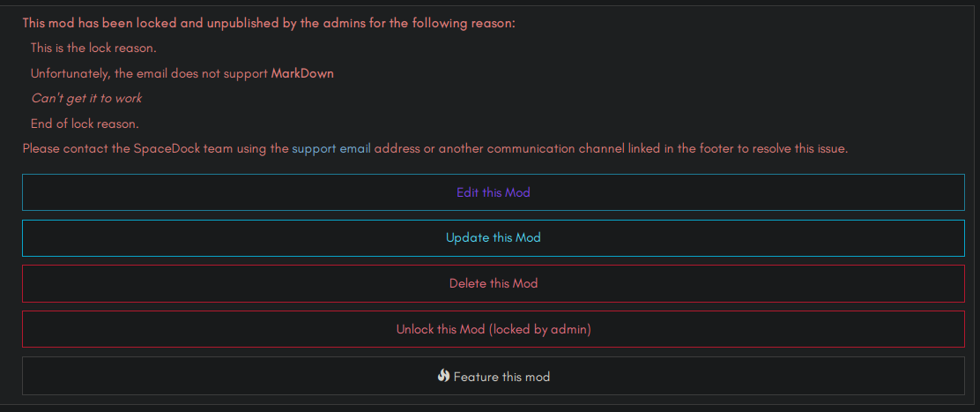This screenshot has height=412, width=980.
Task: Click the "End of lock reason." line
Action: 85,124
